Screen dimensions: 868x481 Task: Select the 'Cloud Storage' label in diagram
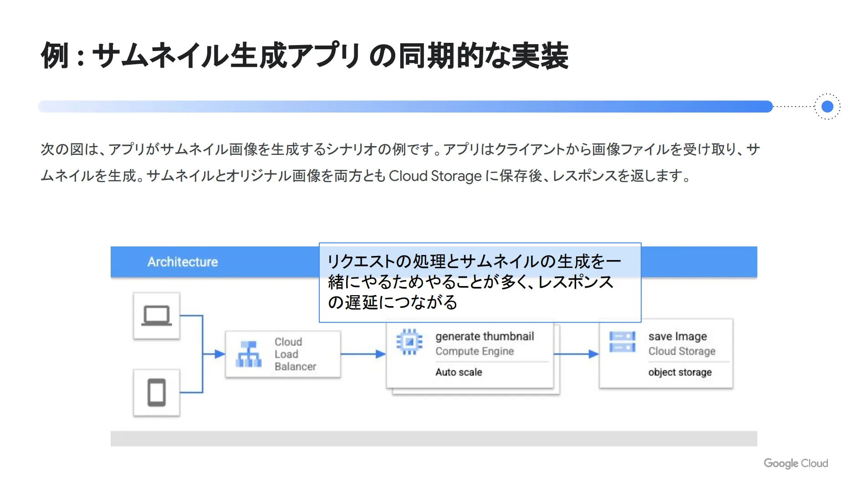click(x=682, y=351)
